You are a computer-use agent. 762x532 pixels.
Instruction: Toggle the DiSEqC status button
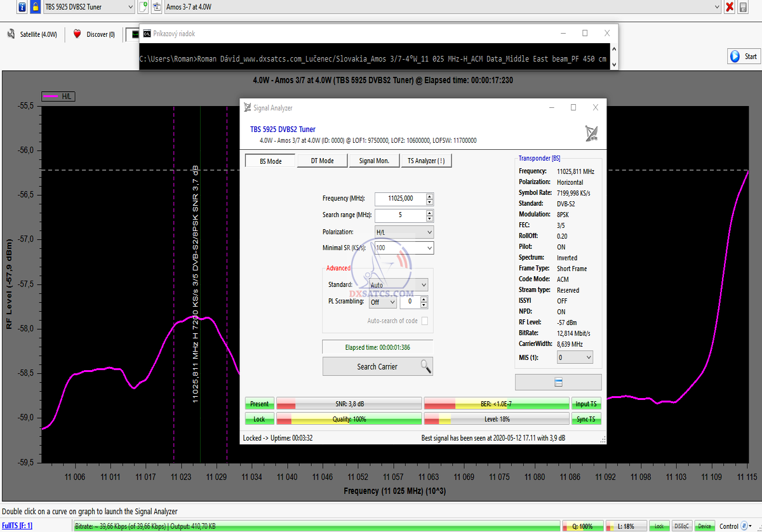click(x=681, y=526)
